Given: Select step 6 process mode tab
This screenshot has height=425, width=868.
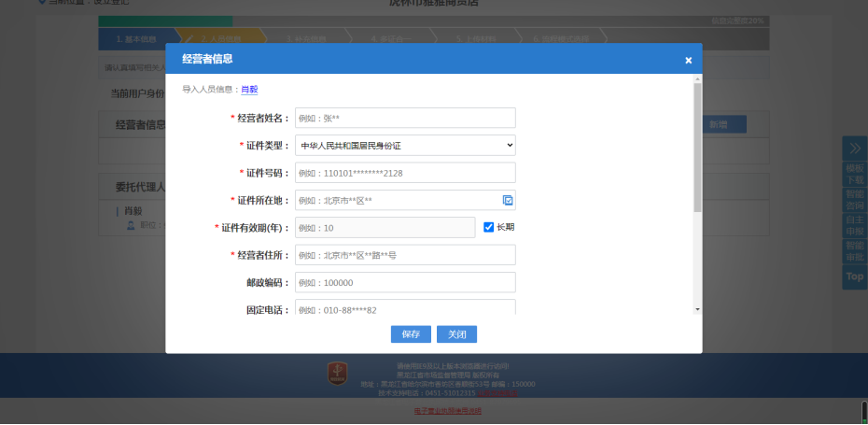Looking at the screenshot, I should click(x=561, y=39).
